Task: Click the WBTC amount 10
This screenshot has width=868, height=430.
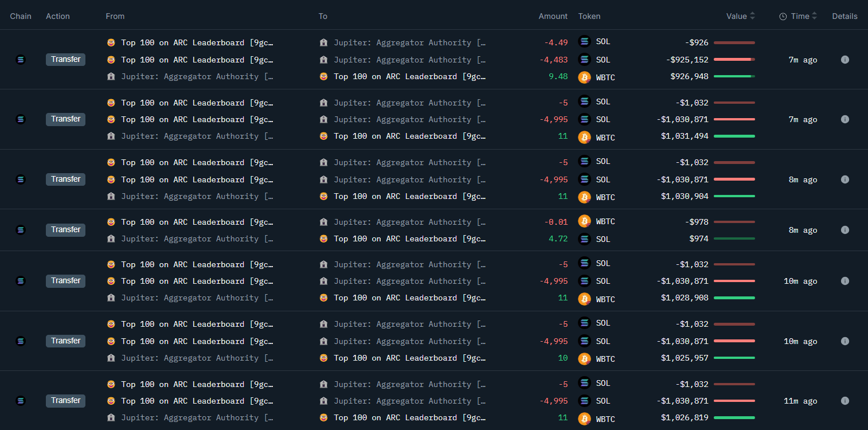Action: pyautogui.click(x=563, y=358)
